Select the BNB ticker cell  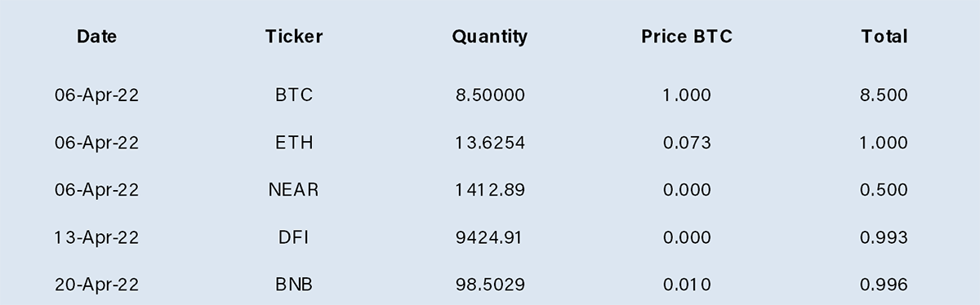(x=294, y=285)
